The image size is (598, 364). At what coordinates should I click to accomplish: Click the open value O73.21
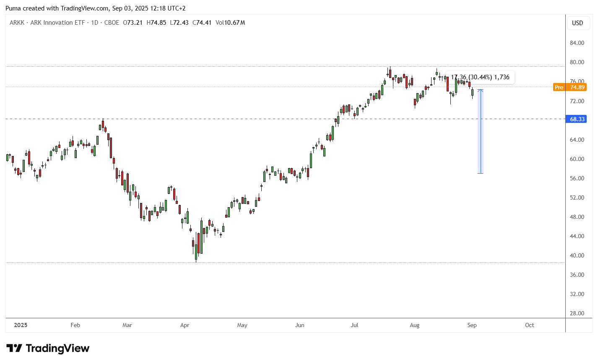(133, 23)
